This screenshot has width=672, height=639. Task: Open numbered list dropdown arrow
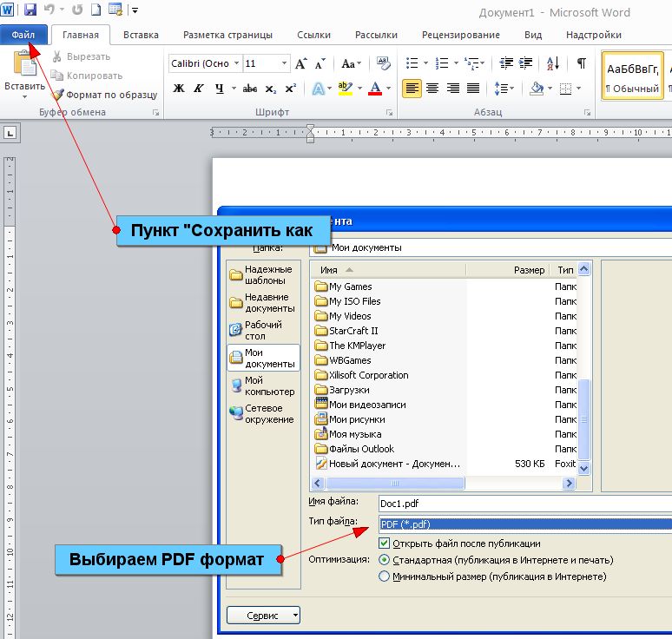pyautogui.click(x=456, y=63)
